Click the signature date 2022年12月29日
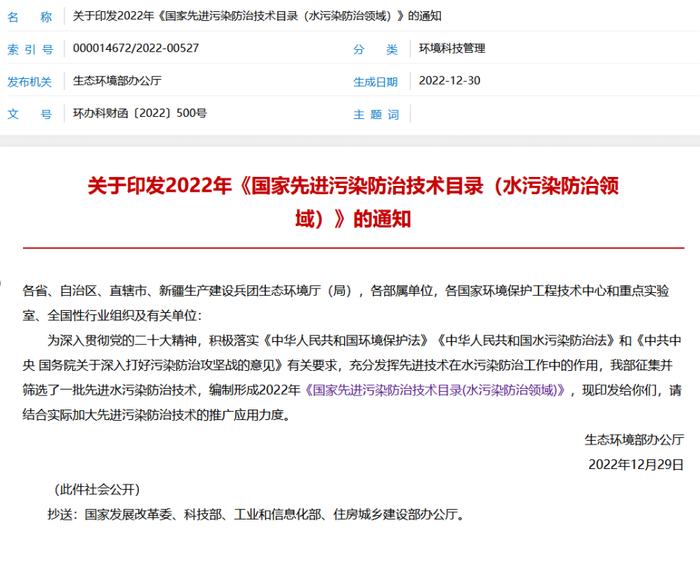 coord(636,465)
